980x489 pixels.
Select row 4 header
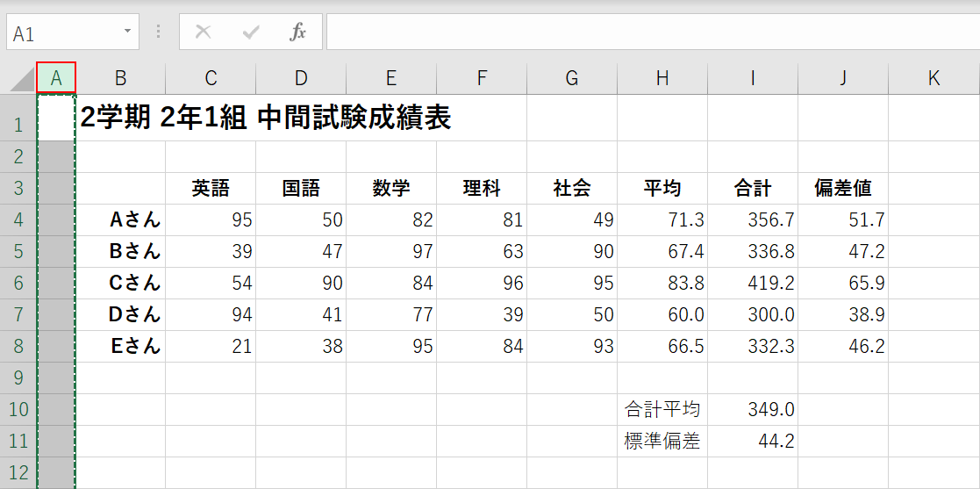[18, 220]
